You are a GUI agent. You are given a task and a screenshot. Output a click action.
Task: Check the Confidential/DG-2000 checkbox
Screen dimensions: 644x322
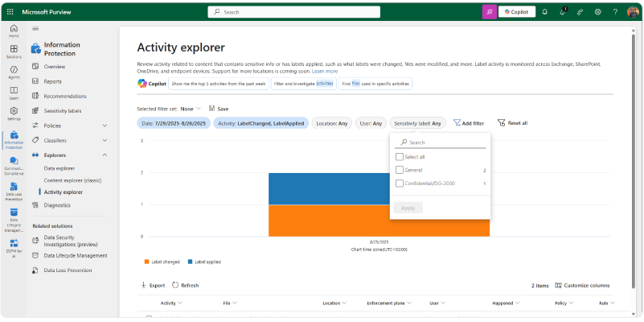(x=400, y=184)
